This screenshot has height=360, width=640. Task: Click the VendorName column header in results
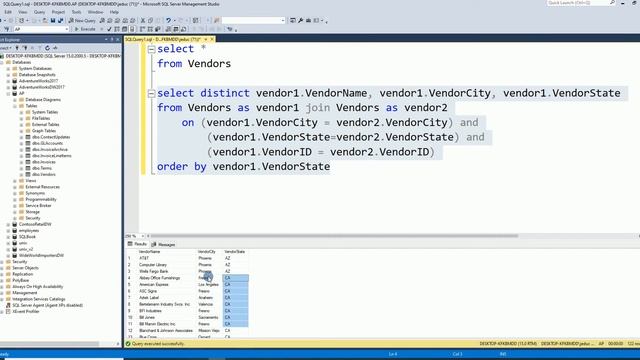(x=167, y=251)
